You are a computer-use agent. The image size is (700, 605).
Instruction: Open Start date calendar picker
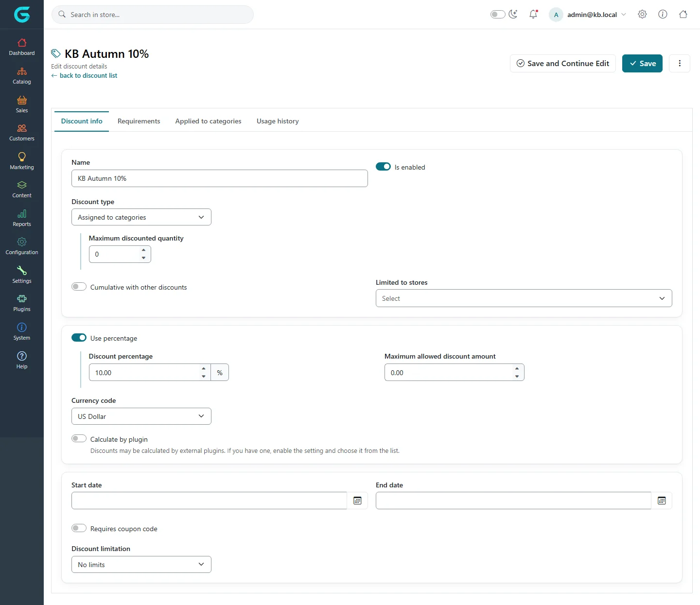[x=357, y=501]
